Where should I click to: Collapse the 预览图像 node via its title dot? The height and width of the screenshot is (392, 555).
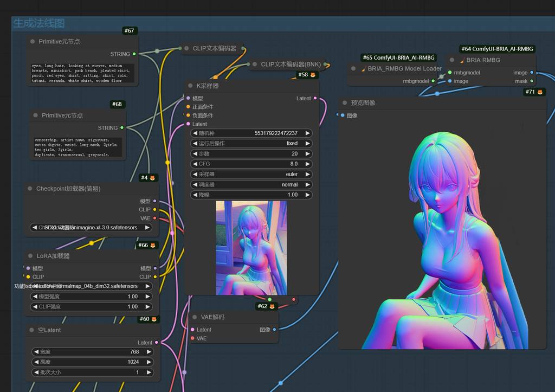[x=345, y=102]
